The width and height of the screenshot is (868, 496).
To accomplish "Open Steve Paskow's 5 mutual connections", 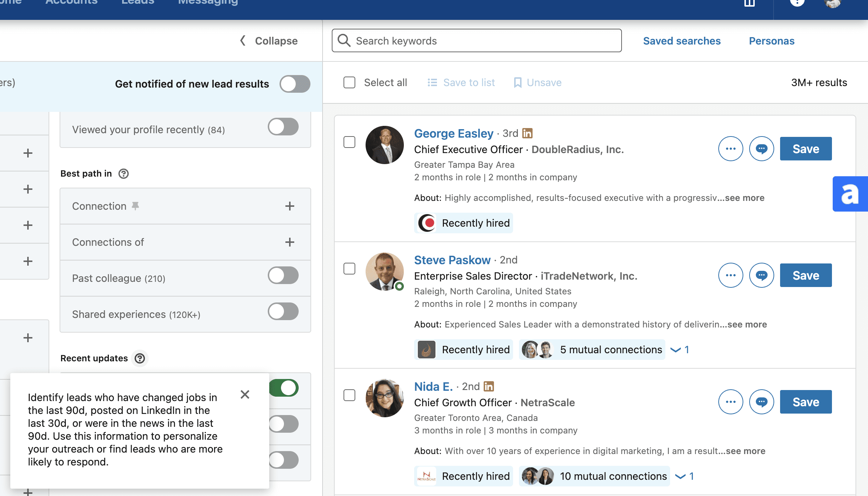I will tap(592, 350).
